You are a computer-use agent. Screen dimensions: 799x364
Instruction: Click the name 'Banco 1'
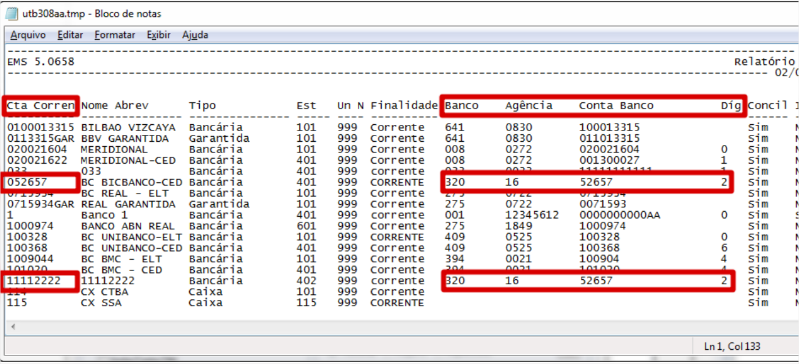tap(104, 215)
